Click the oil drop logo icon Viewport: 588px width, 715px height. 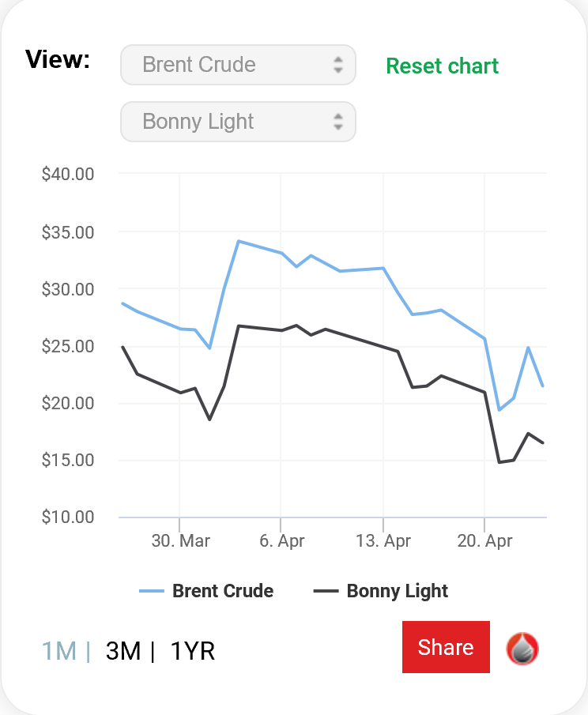522,649
